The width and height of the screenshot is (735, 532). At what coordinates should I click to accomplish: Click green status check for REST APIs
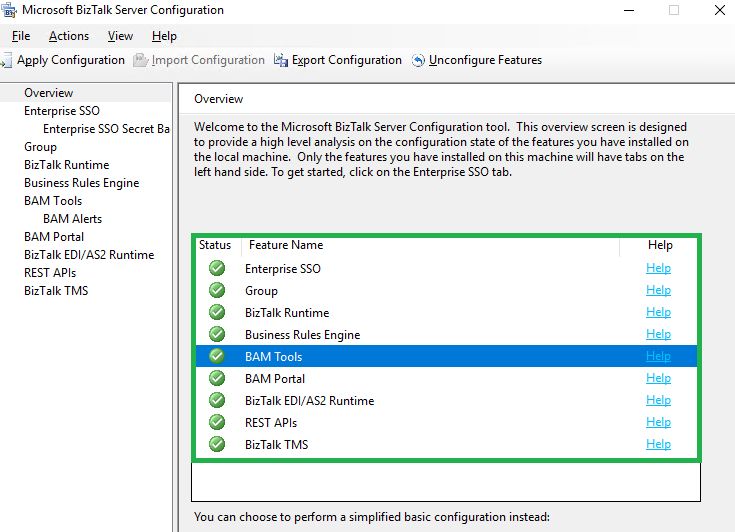click(217, 422)
